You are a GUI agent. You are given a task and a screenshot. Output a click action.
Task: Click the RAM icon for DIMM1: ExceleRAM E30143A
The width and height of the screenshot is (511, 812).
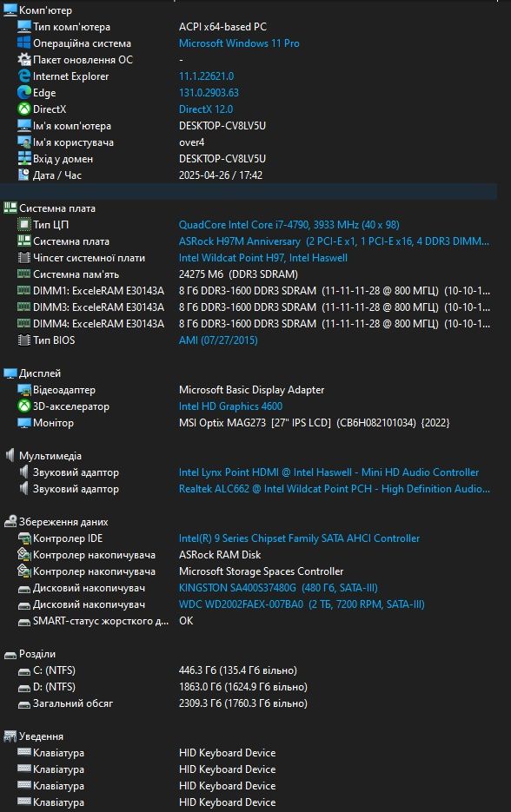click(23, 291)
